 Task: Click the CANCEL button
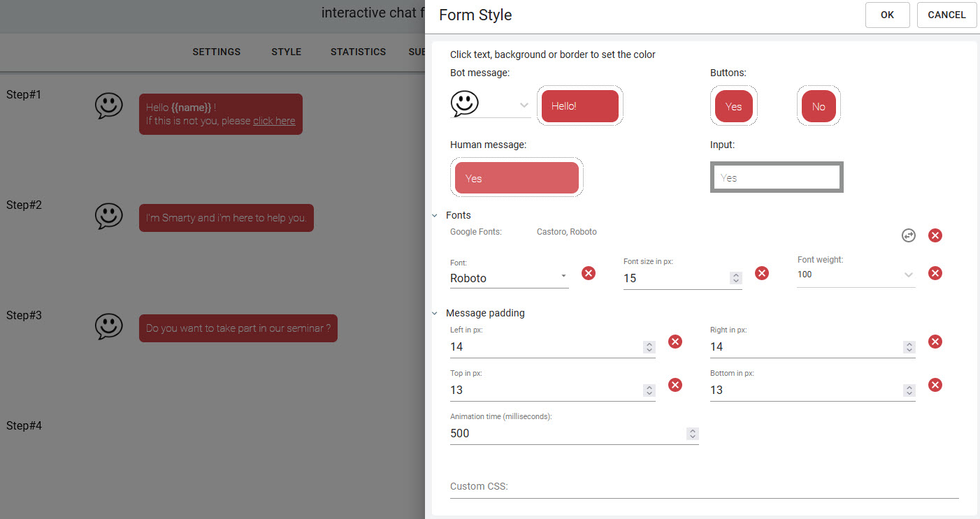click(x=946, y=15)
